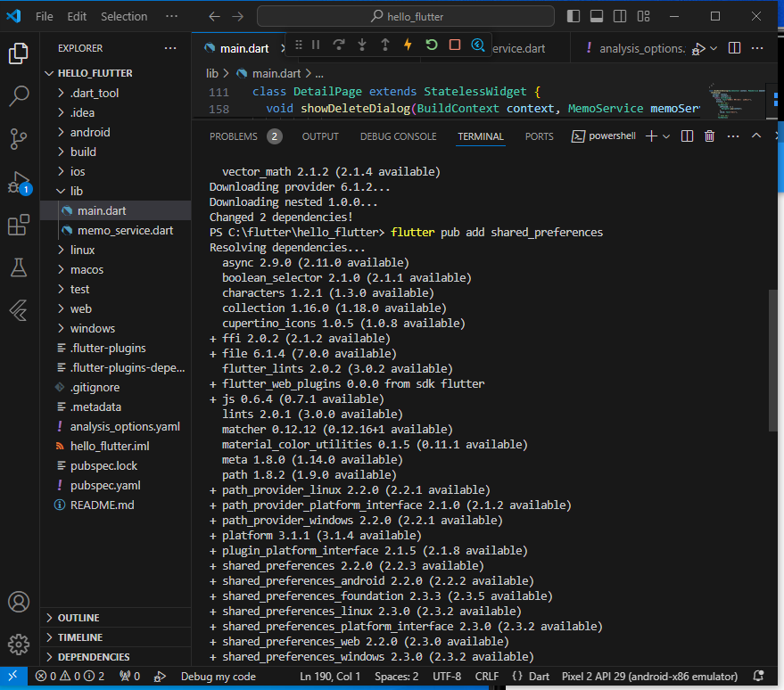
Task: Create a new terminal with plus
Action: click(651, 136)
